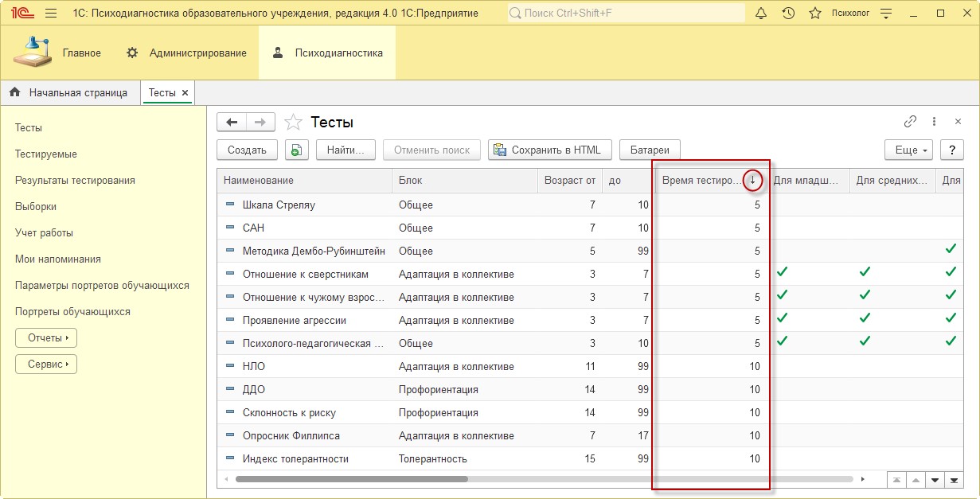Viewport: 980px width, 499px height.
Task: Expand the Отчеты submenu
Action: pyautogui.click(x=46, y=337)
